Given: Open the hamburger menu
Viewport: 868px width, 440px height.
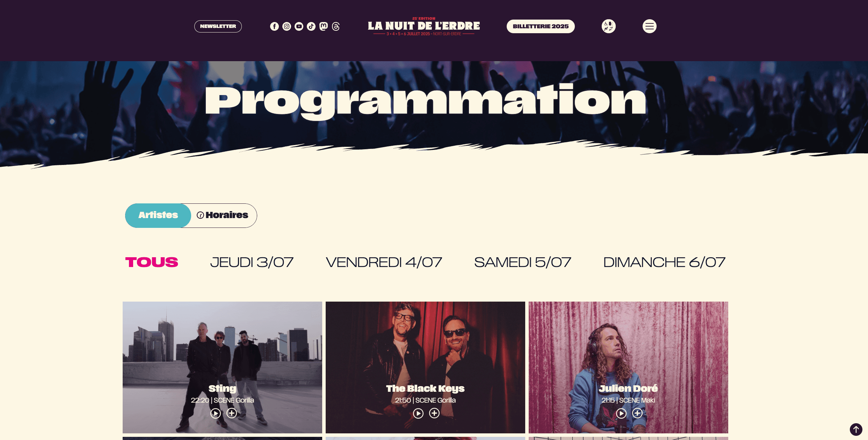Looking at the screenshot, I should (649, 26).
